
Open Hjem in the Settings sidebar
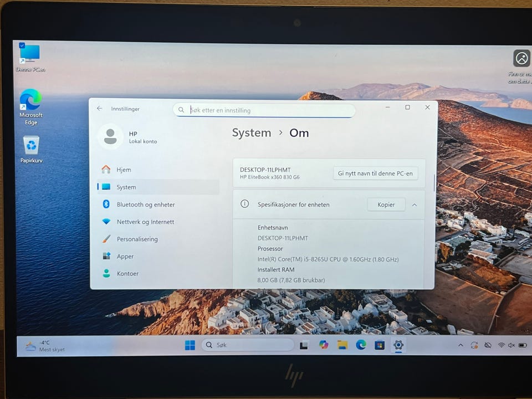(x=158, y=170)
